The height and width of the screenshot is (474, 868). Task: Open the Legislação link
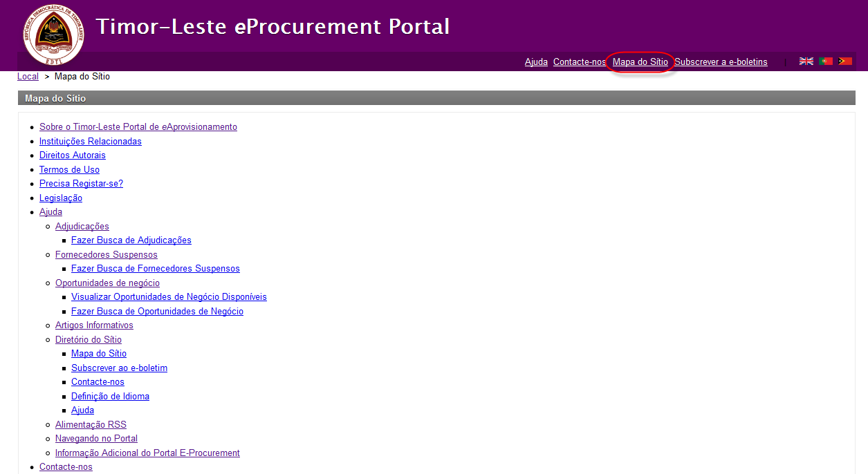(60, 198)
